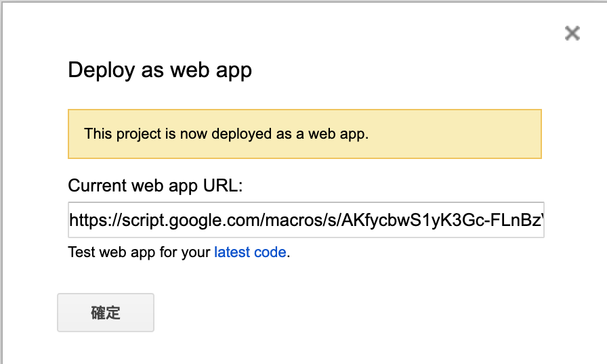Focus the script.google.com URL text box
The width and height of the screenshot is (607, 364).
pos(306,220)
